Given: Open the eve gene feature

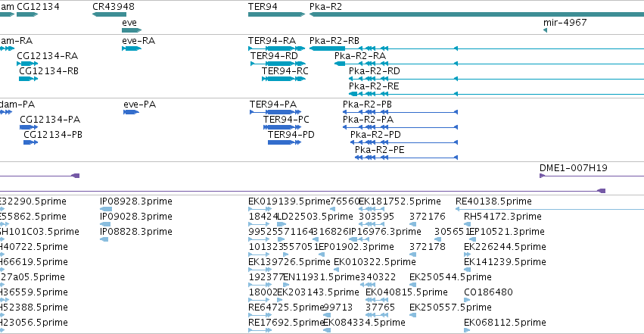Looking at the screenshot, I should pos(132,30).
